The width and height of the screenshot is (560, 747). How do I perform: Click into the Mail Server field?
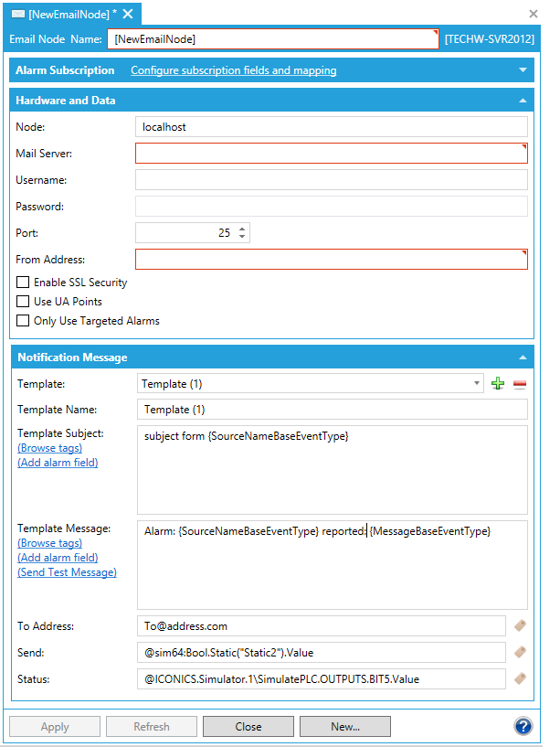pyautogui.click(x=331, y=154)
